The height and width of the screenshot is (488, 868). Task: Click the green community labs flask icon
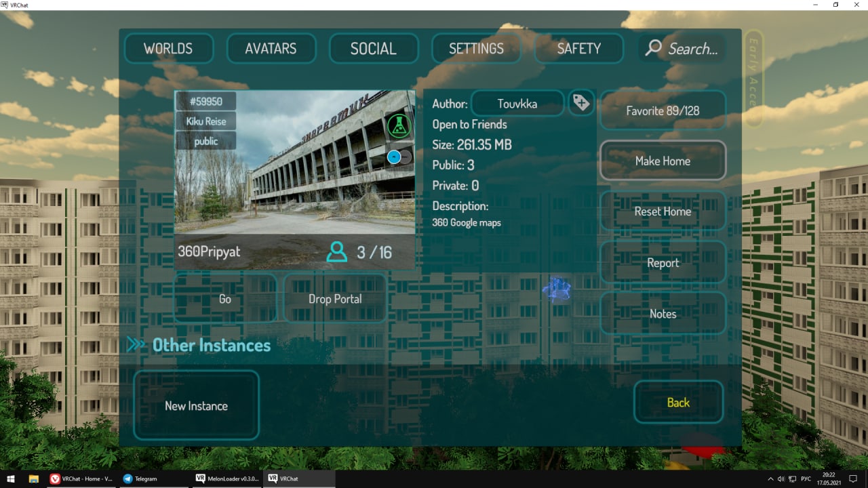[x=399, y=126]
